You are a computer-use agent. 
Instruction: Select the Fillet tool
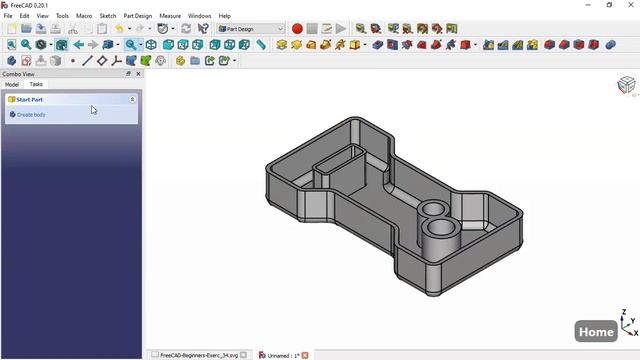(549, 45)
